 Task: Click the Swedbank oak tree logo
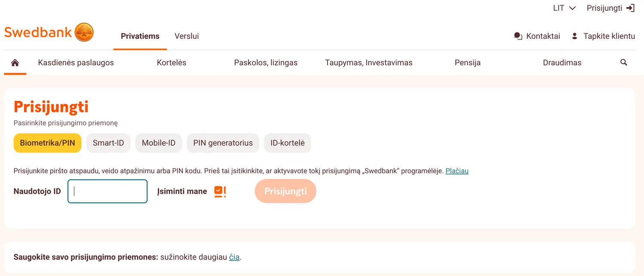coord(84,32)
